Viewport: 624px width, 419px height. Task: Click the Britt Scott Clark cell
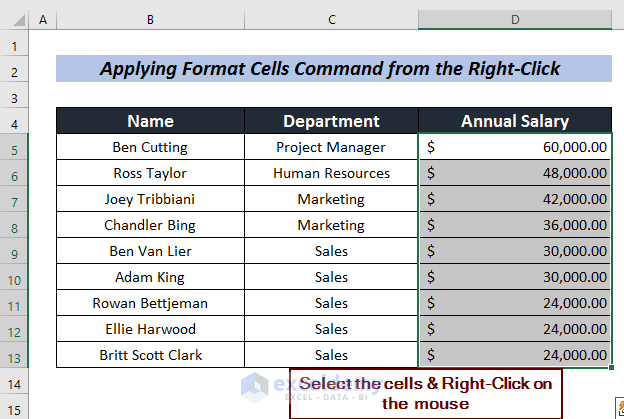pos(150,355)
